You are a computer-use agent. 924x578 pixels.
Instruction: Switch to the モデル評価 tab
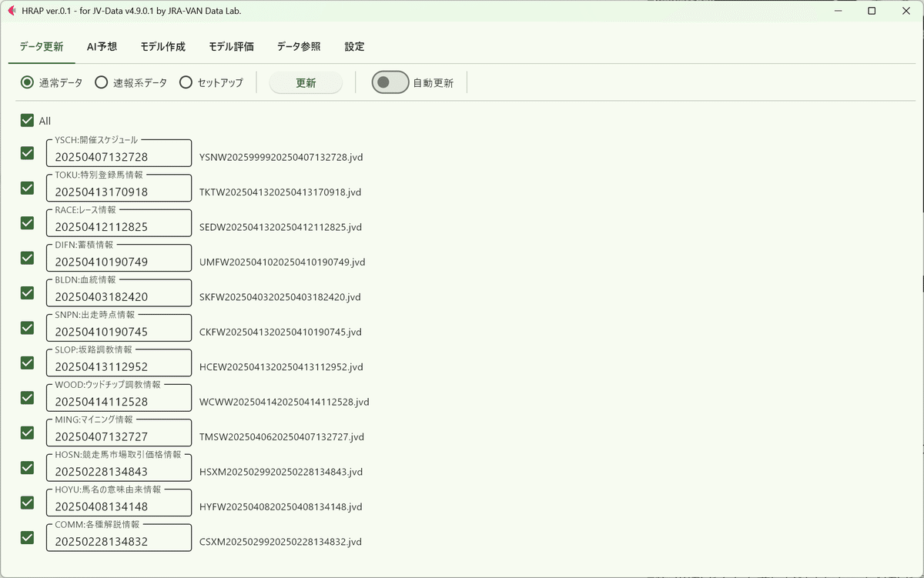coord(230,46)
